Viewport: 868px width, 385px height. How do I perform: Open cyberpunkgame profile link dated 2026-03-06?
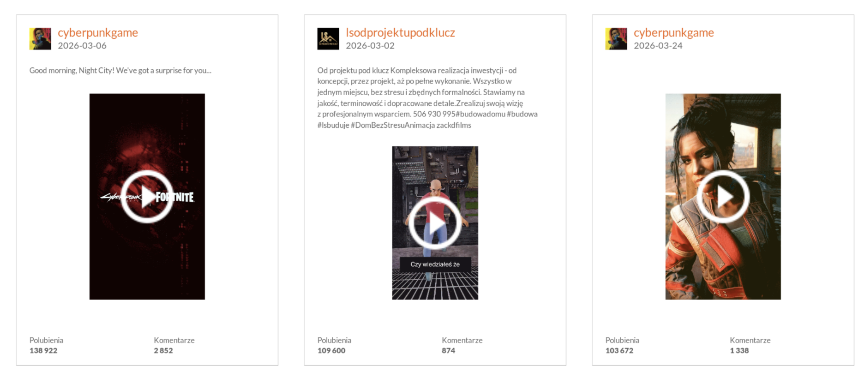click(x=98, y=32)
